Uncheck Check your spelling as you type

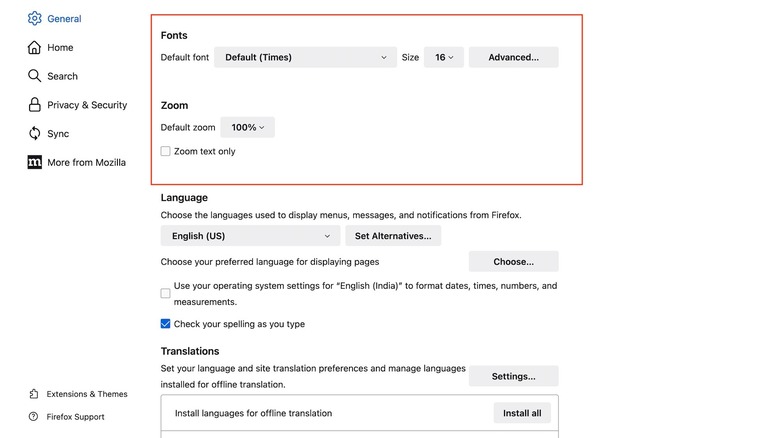tap(166, 324)
